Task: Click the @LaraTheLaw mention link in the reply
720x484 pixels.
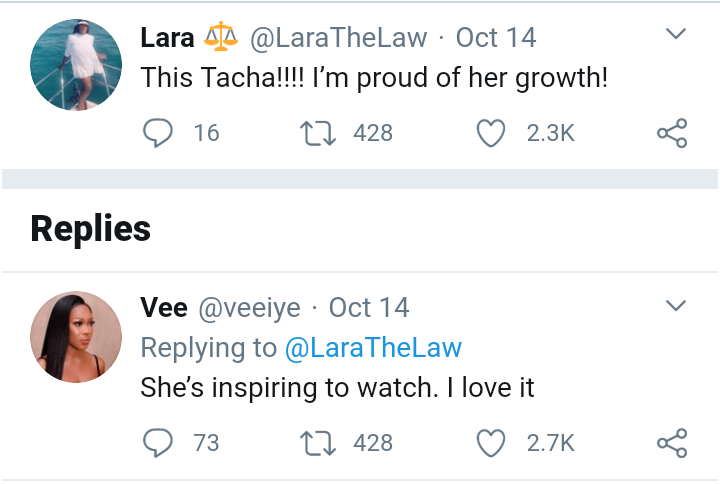Action: (x=373, y=348)
